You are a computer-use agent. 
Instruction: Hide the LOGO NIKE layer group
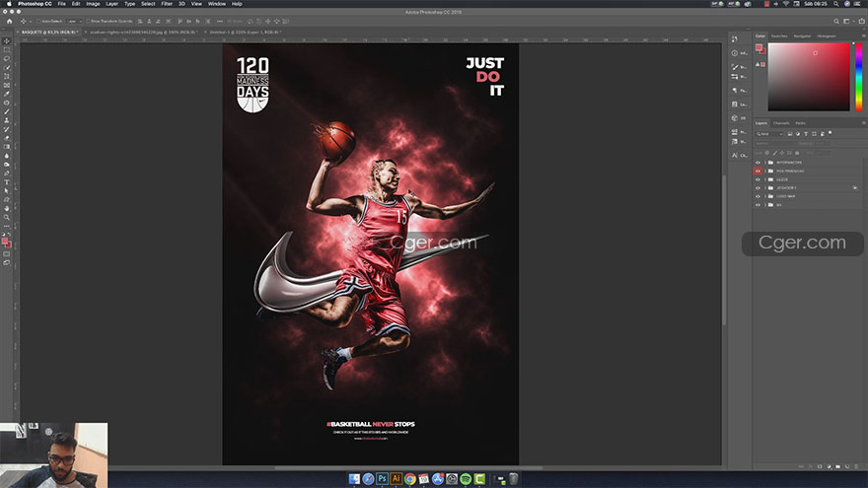758,196
